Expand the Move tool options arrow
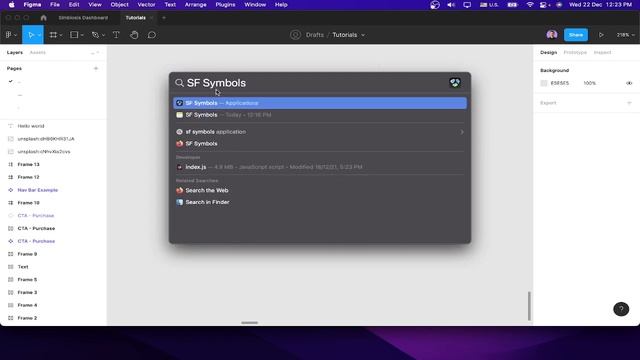The height and width of the screenshot is (360, 640). tap(39, 36)
